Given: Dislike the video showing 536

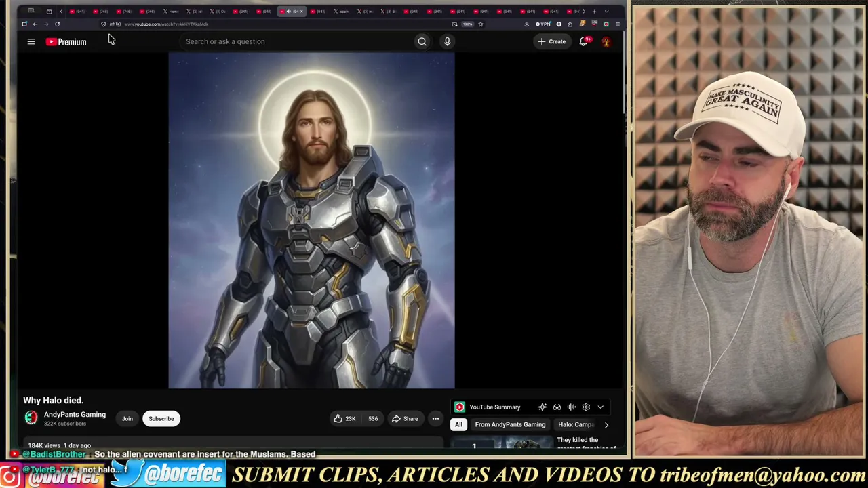Looking at the screenshot, I should (x=372, y=419).
